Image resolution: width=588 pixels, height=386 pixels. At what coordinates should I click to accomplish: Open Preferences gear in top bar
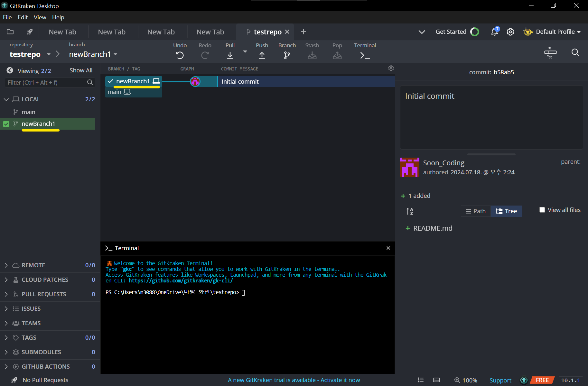(510, 32)
